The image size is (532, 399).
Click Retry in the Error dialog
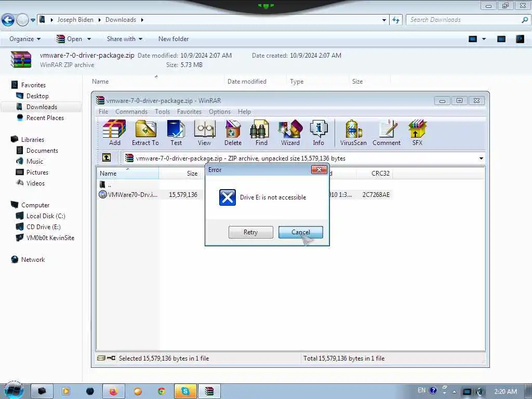(x=250, y=232)
